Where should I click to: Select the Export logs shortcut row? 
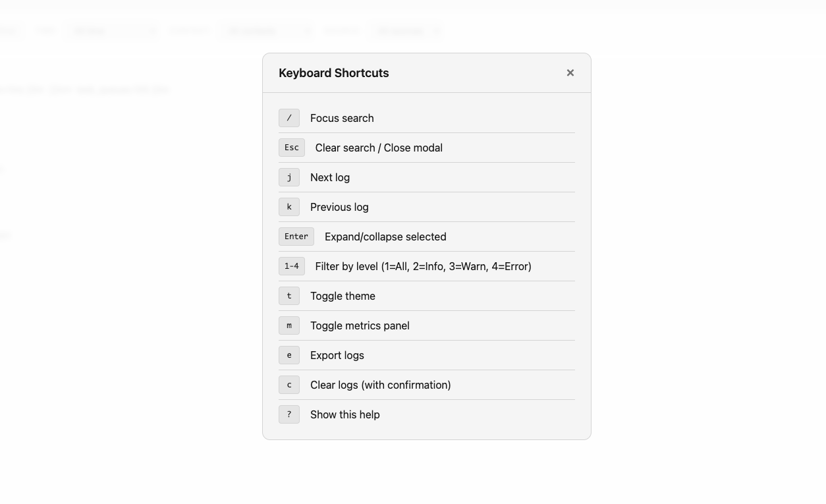click(x=427, y=355)
